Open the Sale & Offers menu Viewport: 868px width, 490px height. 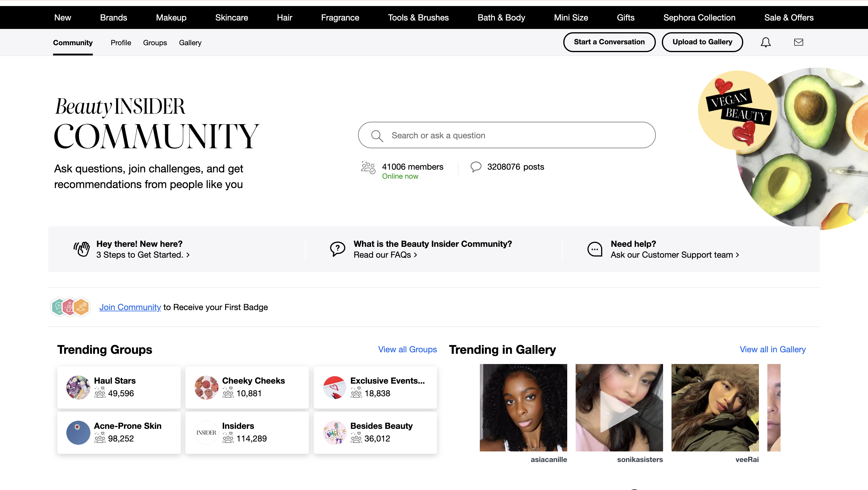pos(788,17)
